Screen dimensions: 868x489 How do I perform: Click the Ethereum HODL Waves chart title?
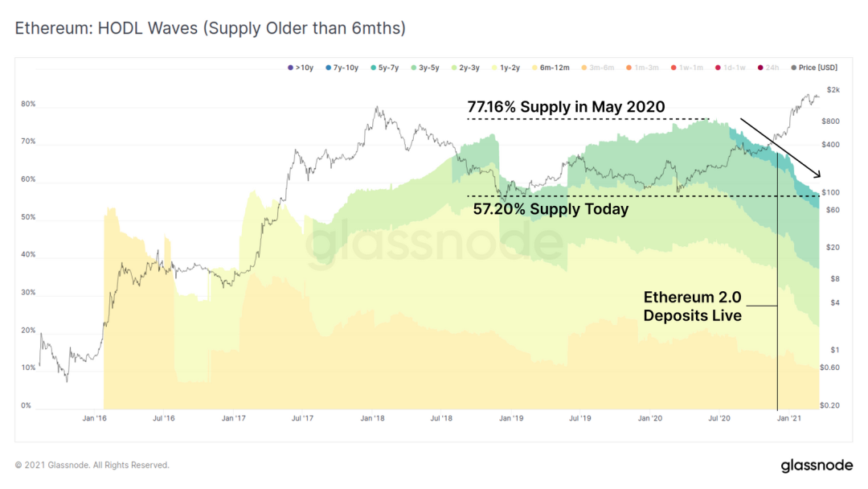pyautogui.click(x=211, y=28)
